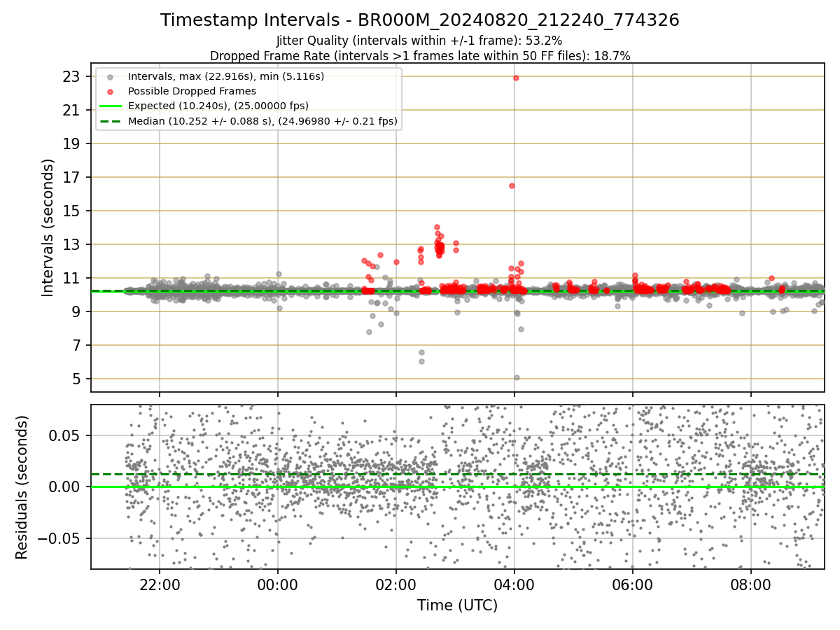
Task: Click the red dropped-frames legend marker
Action: pyautogui.click(x=110, y=91)
